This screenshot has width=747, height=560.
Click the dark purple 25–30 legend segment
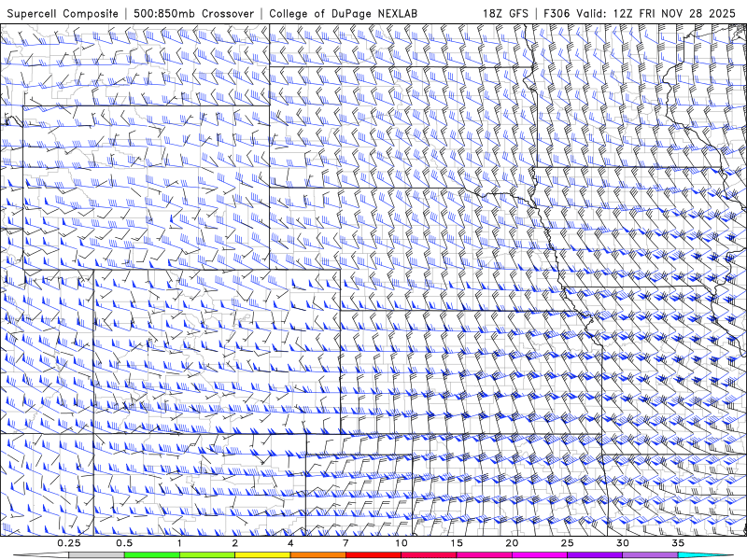[595, 555]
